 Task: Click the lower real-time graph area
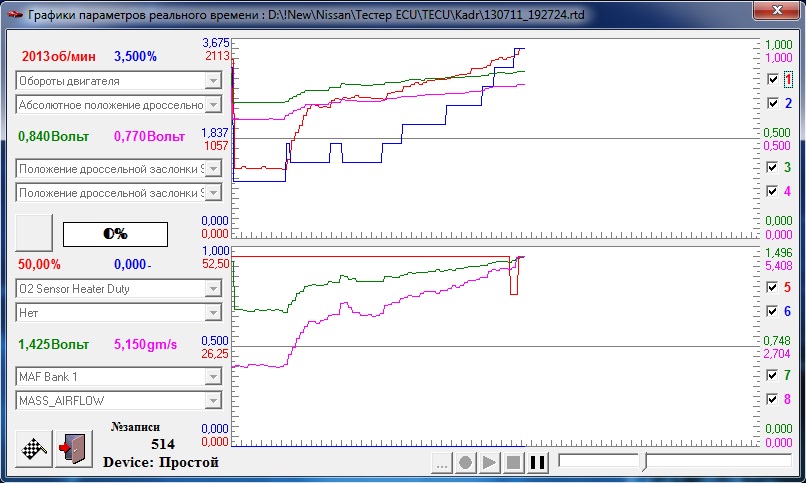[495, 346]
